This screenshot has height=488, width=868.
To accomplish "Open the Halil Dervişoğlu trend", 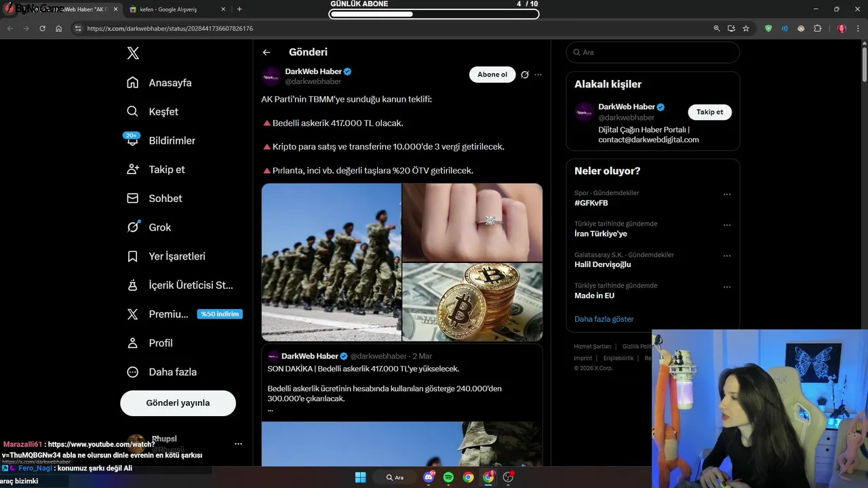I will click(x=603, y=264).
